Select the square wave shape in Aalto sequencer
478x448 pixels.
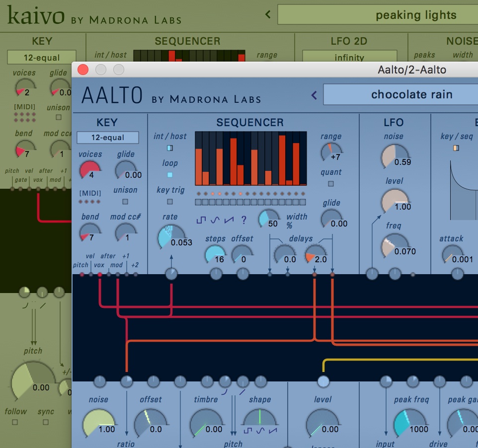(201, 220)
